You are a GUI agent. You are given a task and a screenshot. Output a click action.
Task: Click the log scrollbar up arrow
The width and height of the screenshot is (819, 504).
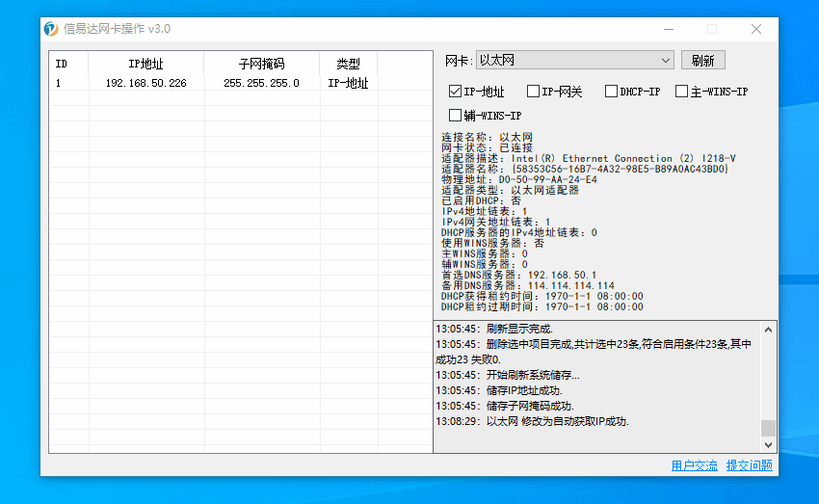(768, 330)
